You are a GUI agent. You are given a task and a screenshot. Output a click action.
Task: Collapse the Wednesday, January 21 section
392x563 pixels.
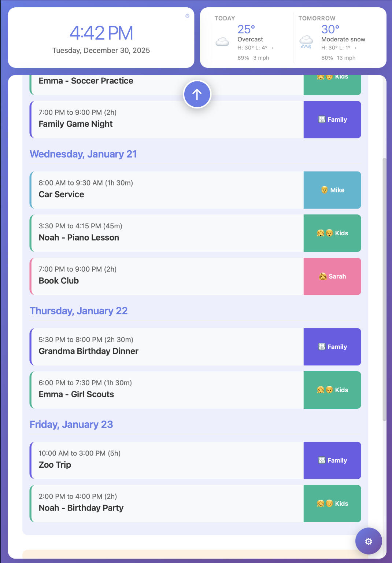click(83, 154)
